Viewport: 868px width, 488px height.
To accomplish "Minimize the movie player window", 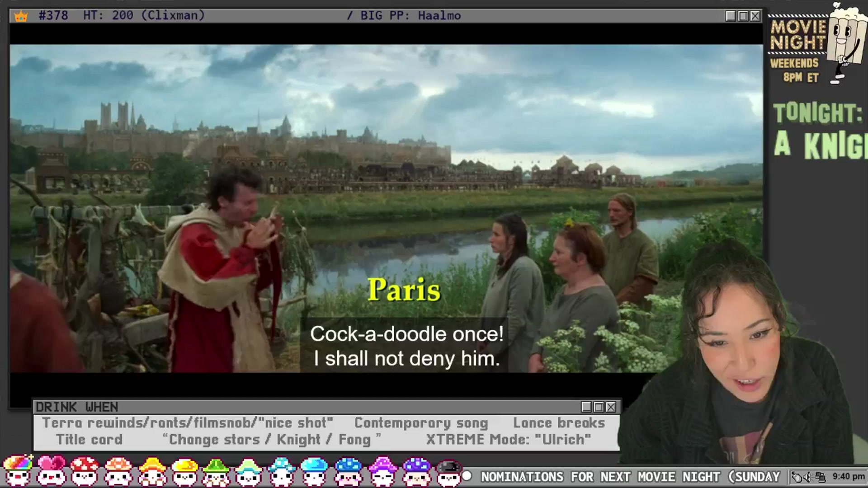I will pyautogui.click(x=731, y=16).
